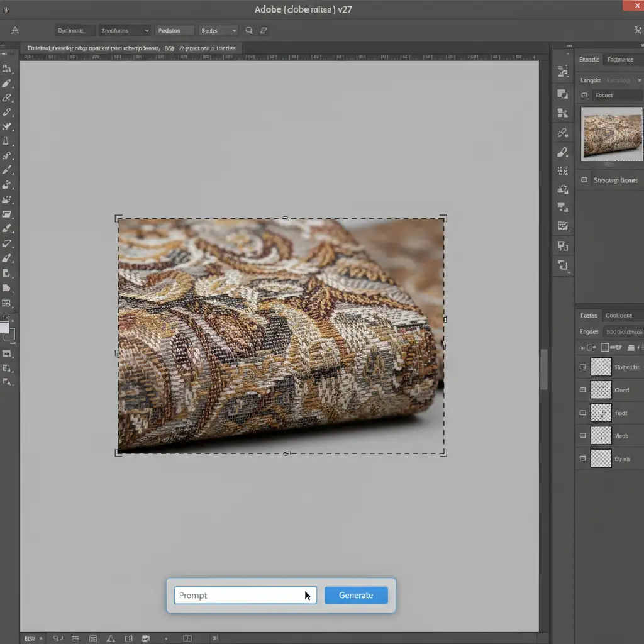Switch to the Coctloane tab in layers panel
Viewport: 644px width, 644px height.
click(619, 316)
